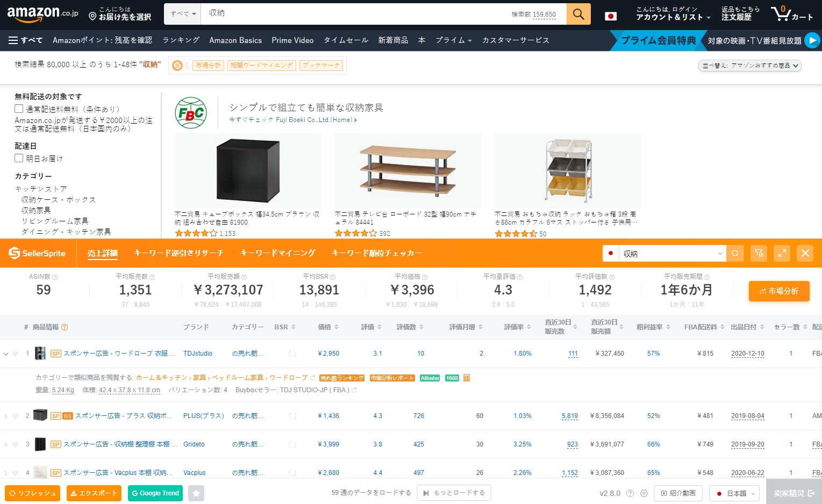The height and width of the screenshot is (504, 822).
Task: Open the アカウント＆リスト dropdown
Action: (673, 14)
